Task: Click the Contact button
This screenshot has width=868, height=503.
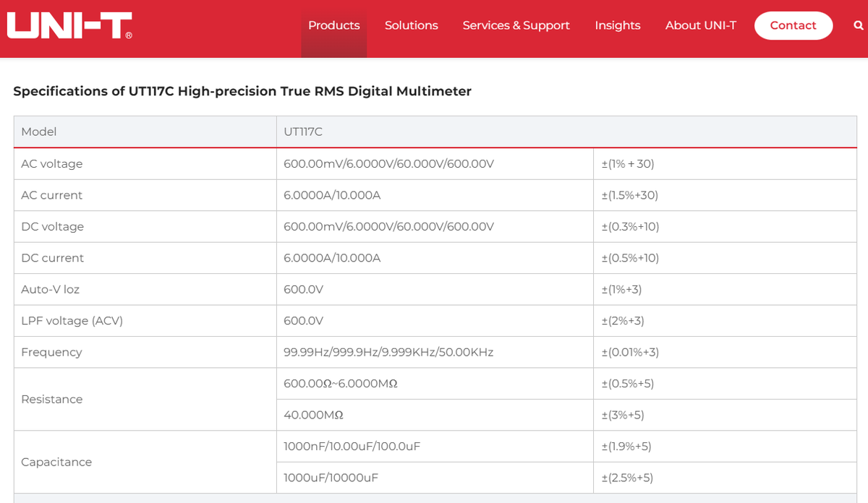Action: click(793, 25)
